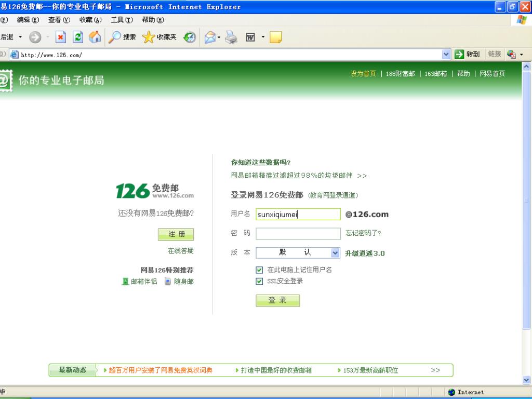Click the Mail envelope toolbar icon
The height and width of the screenshot is (399, 532).
(210, 37)
